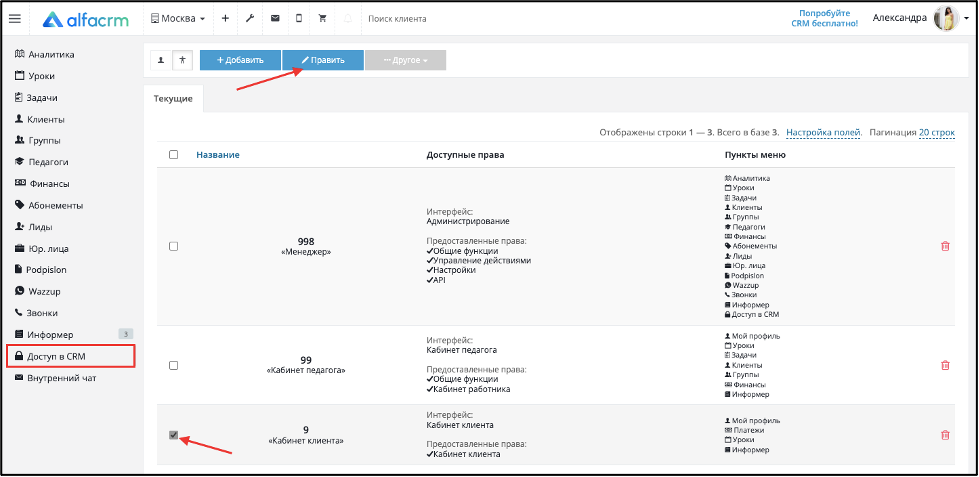Screen dimensions: 979x477
Task: Click Администрирование interface text in Менеджер row
Action: (468, 221)
